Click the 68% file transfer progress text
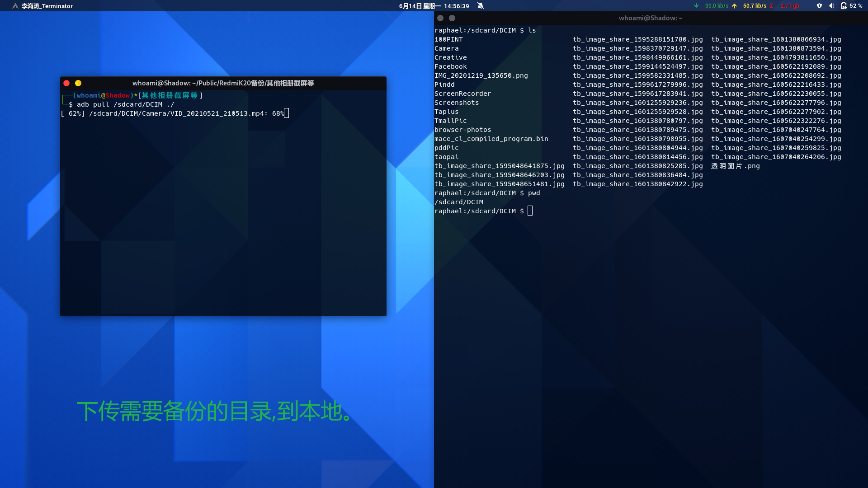 pyautogui.click(x=278, y=113)
